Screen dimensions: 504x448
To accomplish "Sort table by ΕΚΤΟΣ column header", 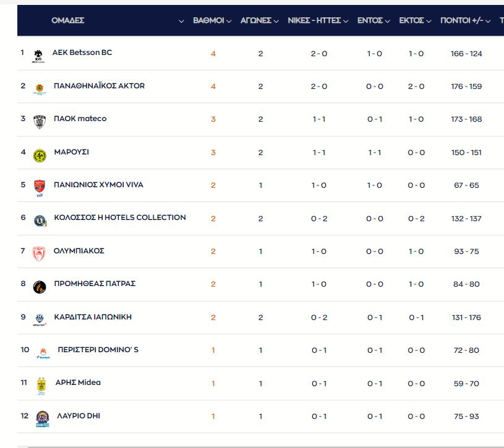I will (416, 20).
